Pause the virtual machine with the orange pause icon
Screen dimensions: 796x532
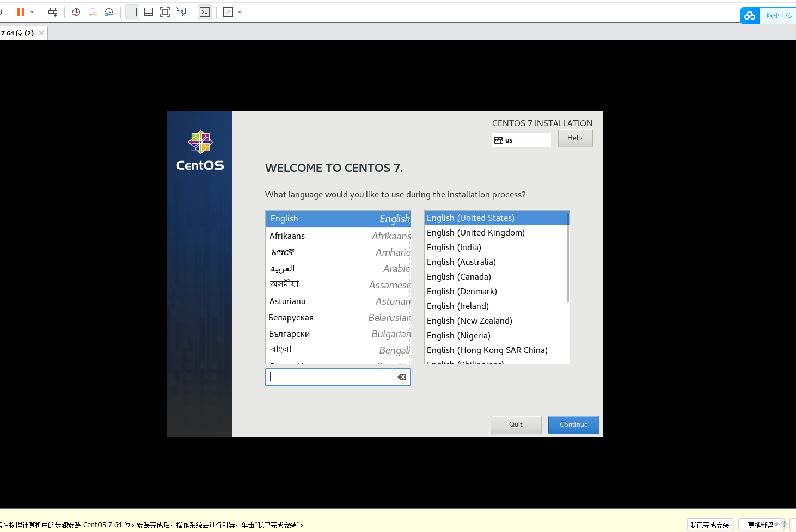click(21, 12)
